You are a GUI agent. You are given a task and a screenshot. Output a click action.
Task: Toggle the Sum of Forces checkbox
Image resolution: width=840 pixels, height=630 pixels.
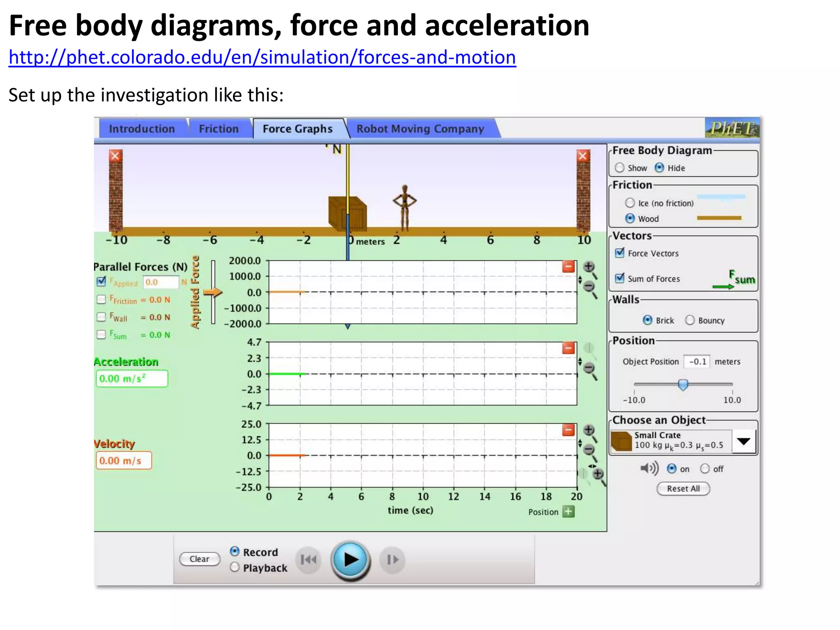coord(620,278)
